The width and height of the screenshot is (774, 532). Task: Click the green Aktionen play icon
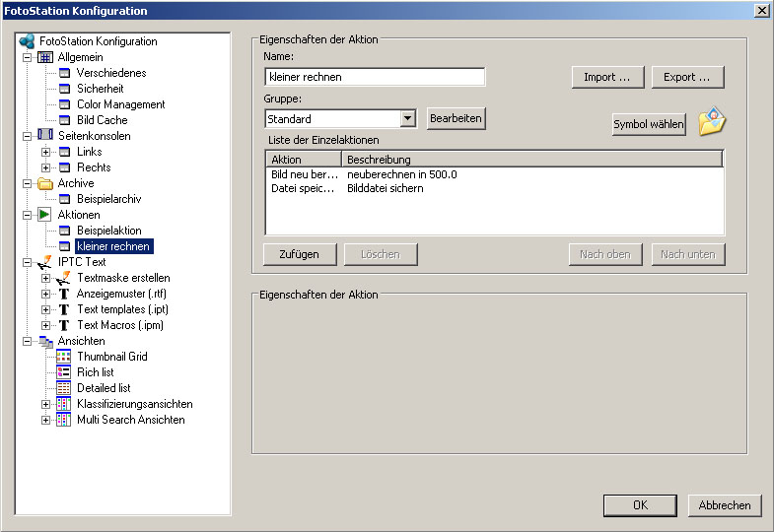45,215
